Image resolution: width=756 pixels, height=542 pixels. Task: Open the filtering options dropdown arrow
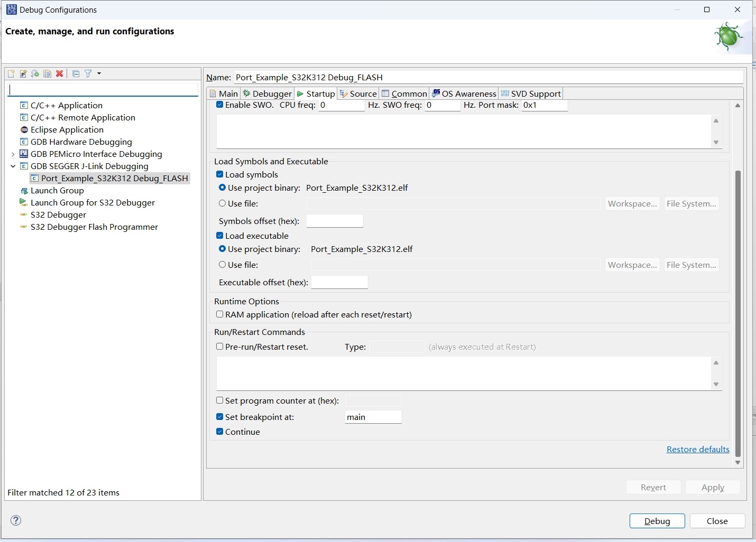[x=99, y=73]
